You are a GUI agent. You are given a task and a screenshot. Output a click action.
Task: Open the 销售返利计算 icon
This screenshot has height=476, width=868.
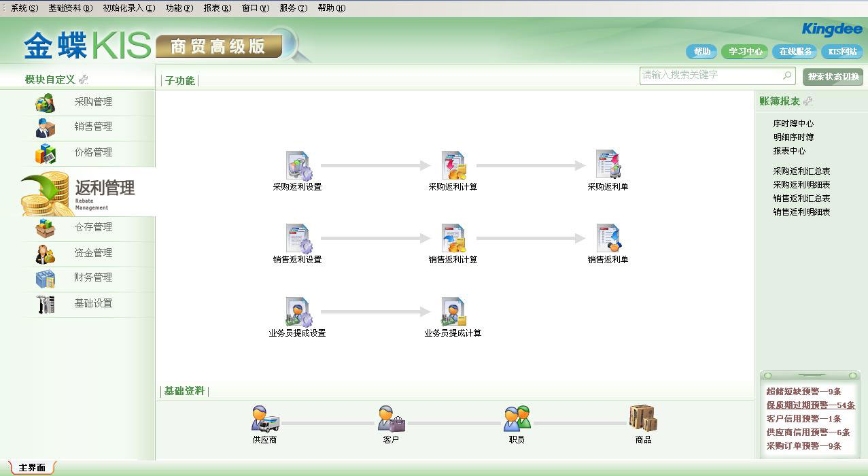click(453, 239)
